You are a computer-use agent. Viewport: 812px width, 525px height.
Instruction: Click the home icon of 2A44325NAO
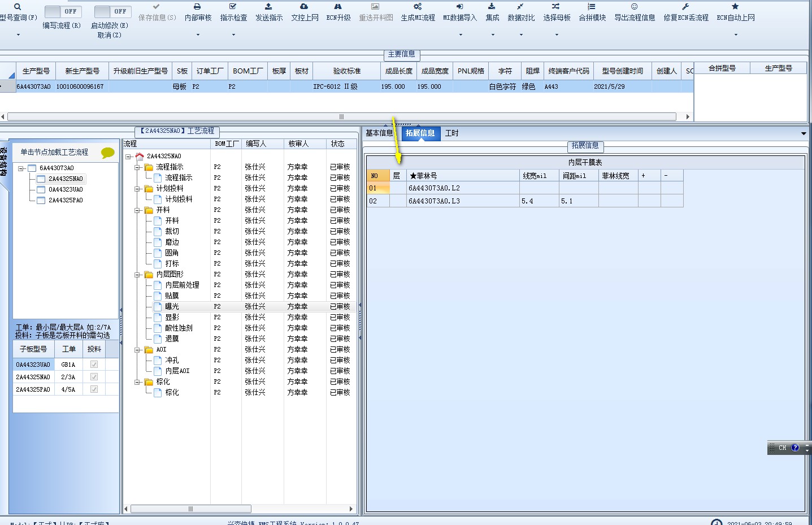click(140, 156)
